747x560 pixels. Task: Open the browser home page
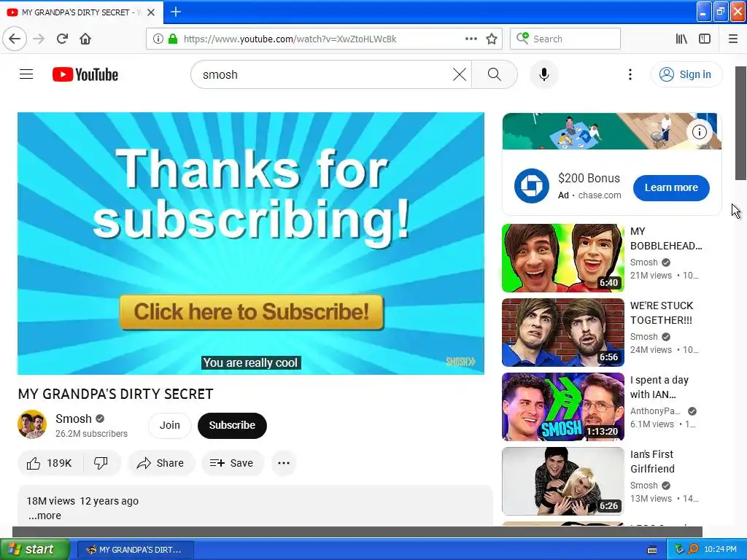[x=85, y=39]
